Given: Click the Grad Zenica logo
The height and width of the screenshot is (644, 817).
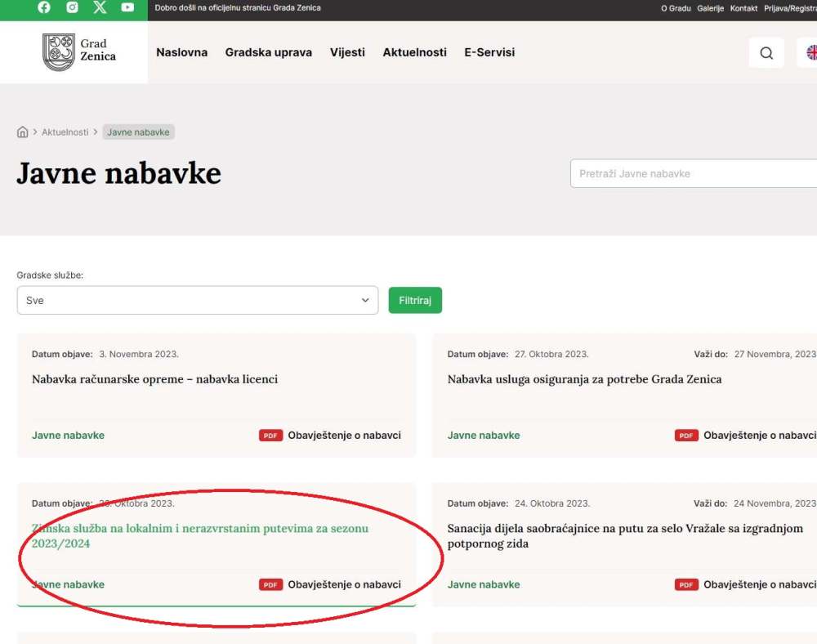Looking at the screenshot, I should point(79,51).
